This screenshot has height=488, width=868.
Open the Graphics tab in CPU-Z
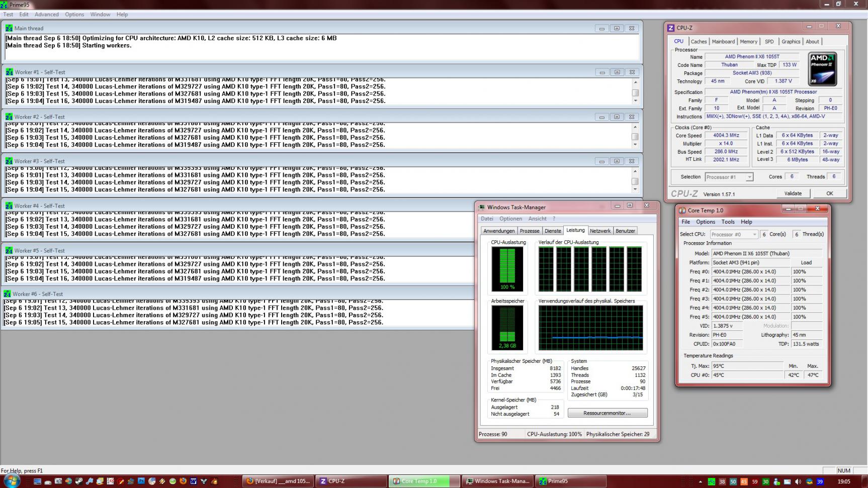click(791, 42)
